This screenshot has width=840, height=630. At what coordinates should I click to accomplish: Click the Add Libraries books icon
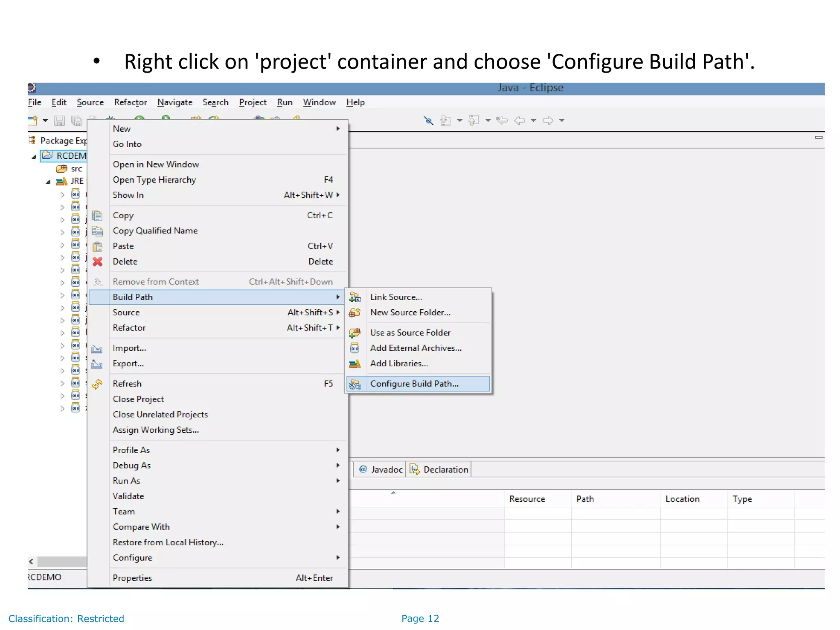(355, 363)
